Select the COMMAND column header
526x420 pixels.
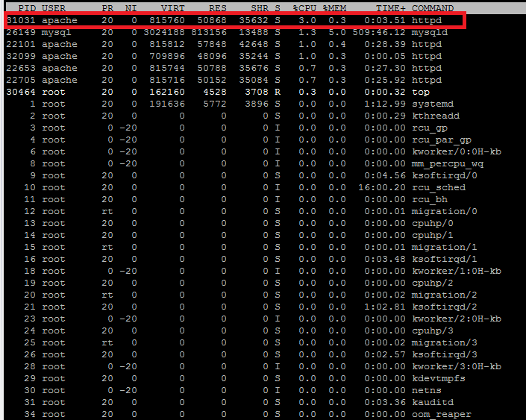pyautogui.click(x=433, y=8)
